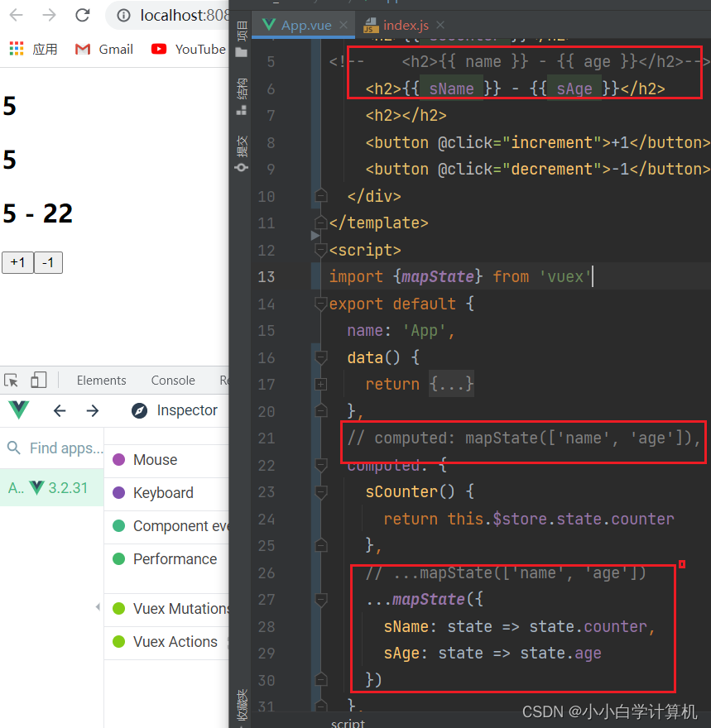Open the YouTube bookmark
The image size is (711, 728).
click(189, 49)
